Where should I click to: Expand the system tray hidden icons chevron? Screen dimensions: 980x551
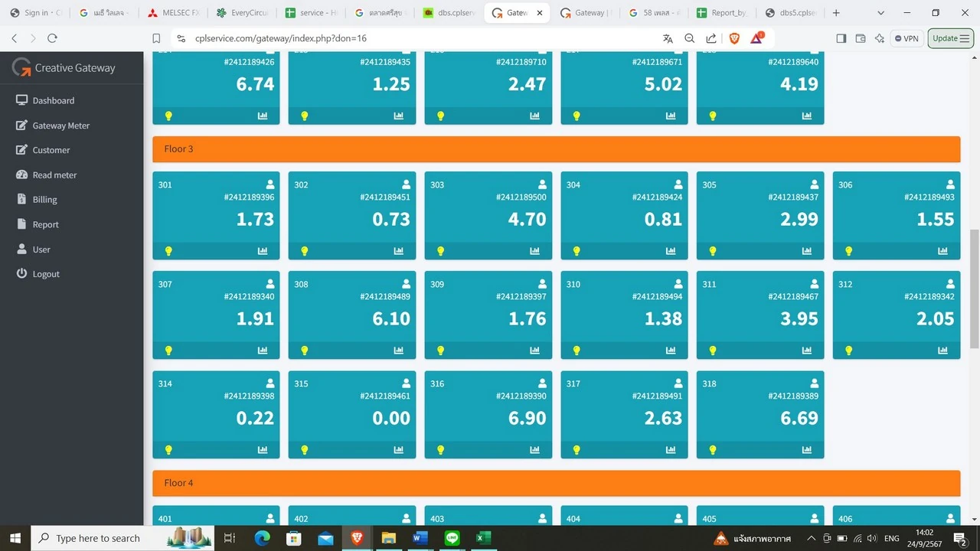(x=811, y=539)
